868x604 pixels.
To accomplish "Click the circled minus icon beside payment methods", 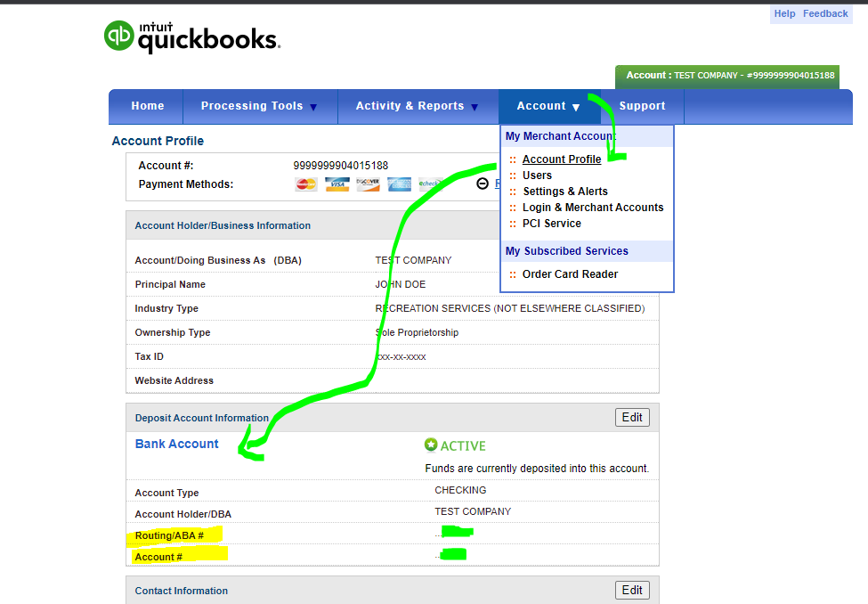I will (483, 184).
